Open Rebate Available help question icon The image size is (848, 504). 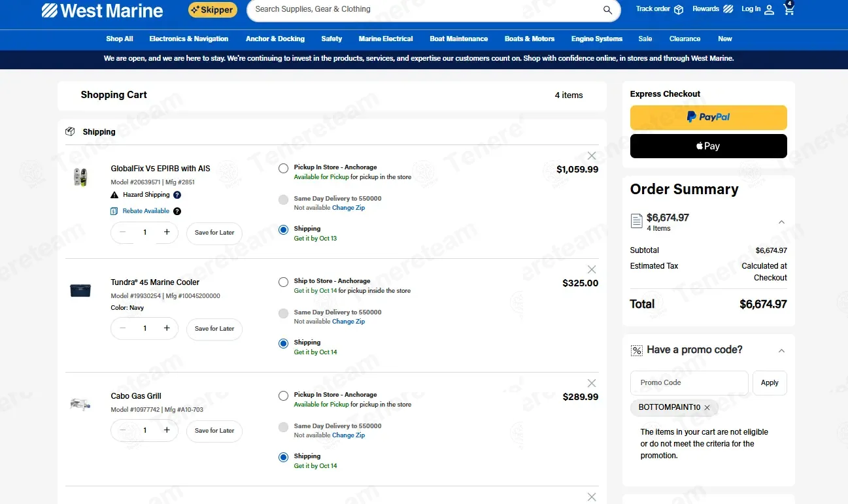[177, 211]
